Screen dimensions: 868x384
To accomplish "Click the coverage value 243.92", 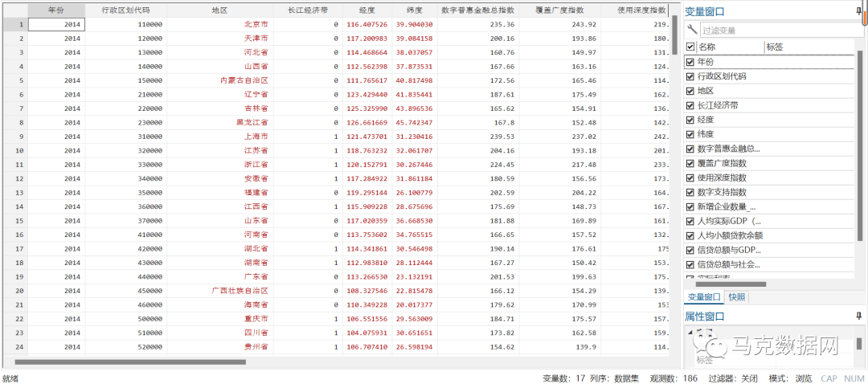I will 560,24.
